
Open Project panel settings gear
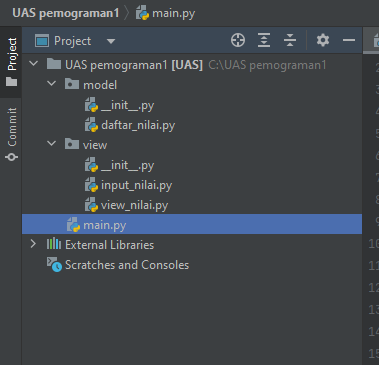pyautogui.click(x=323, y=40)
